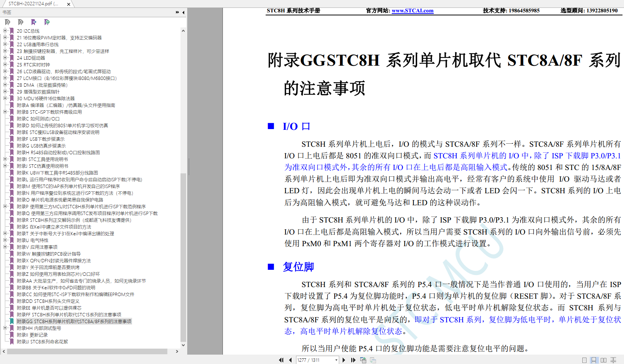Expand the 23 触摸按键控制器 node
Screen dimensions: 624x364
pyautogui.click(x=5, y=51)
